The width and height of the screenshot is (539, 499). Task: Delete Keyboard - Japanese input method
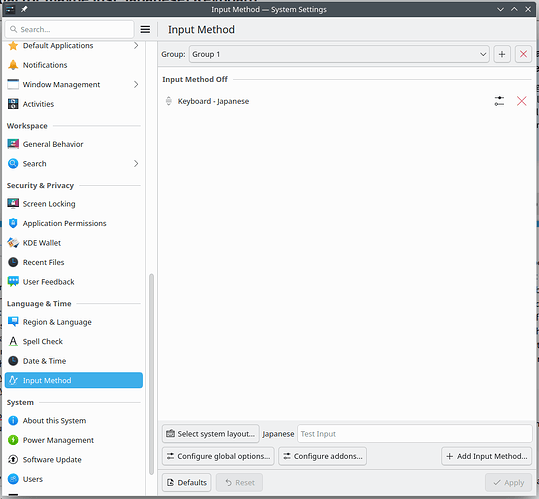pos(521,101)
